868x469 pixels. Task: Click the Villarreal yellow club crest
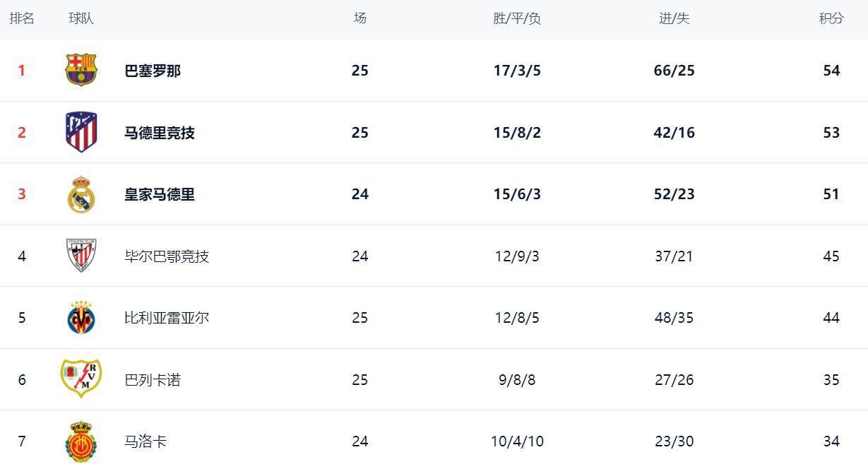tap(81, 318)
